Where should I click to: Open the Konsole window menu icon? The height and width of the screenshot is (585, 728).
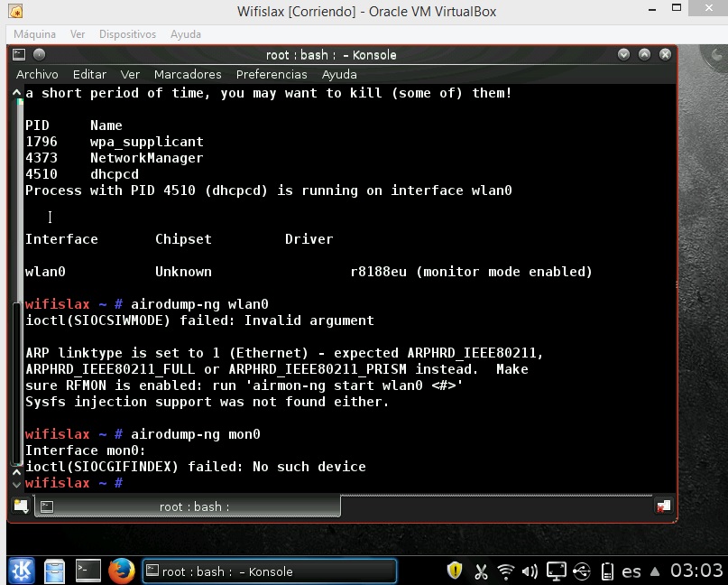[19, 55]
